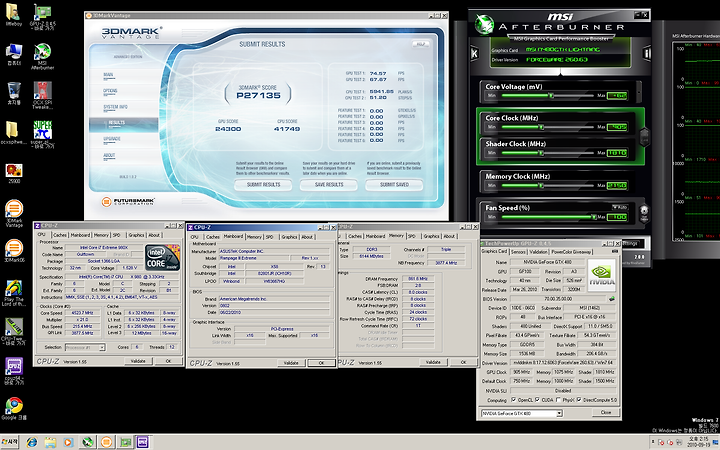Toggle the Auto fan speed option in Afterburner
The height and width of the screenshot is (450, 720).
tap(620, 208)
